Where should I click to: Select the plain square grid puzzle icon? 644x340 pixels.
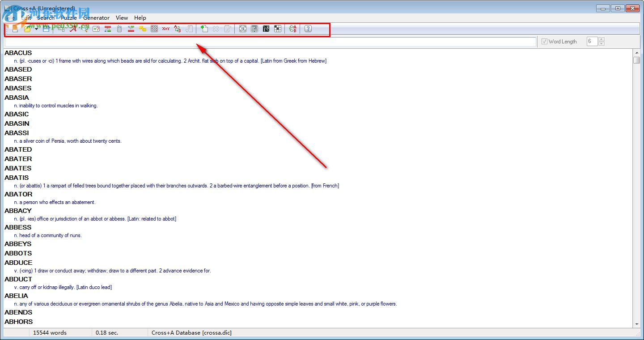click(x=254, y=29)
